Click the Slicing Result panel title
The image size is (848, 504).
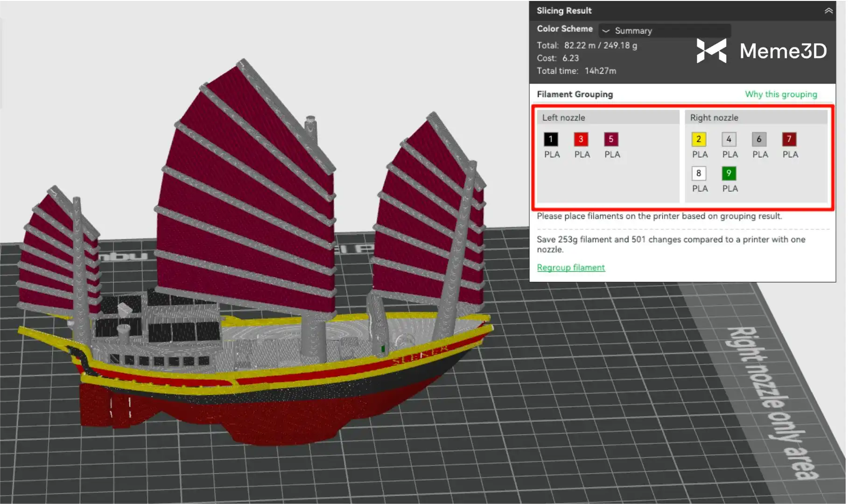(564, 11)
